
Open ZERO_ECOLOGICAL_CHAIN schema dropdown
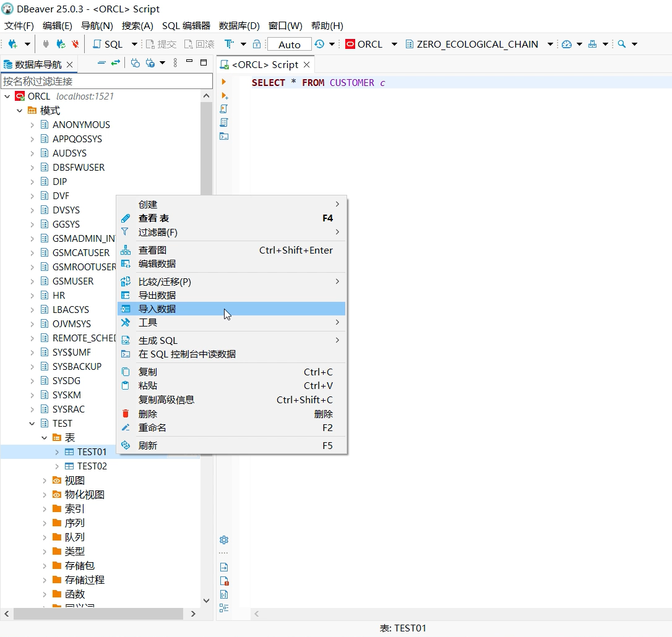pyautogui.click(x=550, y=44)
